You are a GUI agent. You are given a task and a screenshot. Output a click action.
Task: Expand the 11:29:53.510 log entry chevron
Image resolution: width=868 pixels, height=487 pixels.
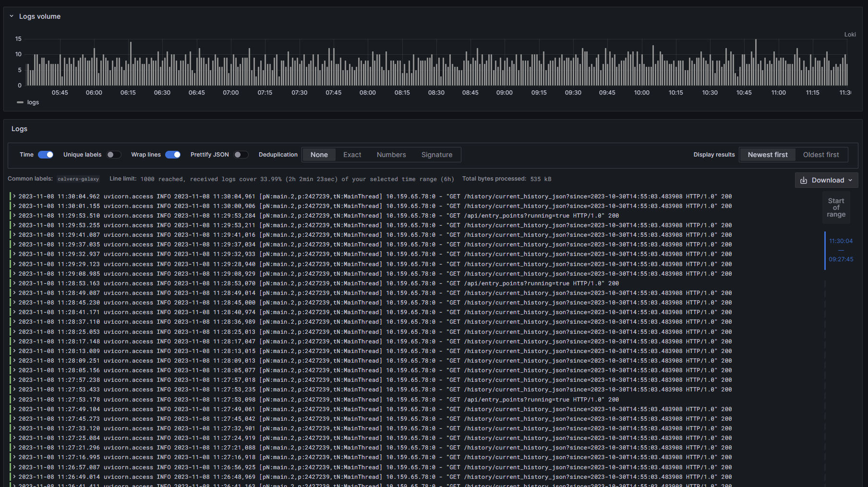tap(15, 216)
